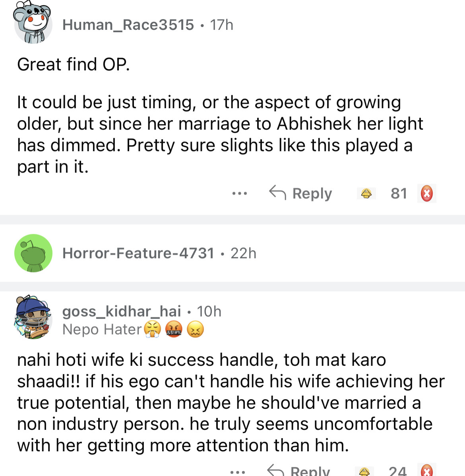This screenshot has height=476, width=465.
Task: Upvote goss_kidhar_hai's comment
Action: coord(364,471)
